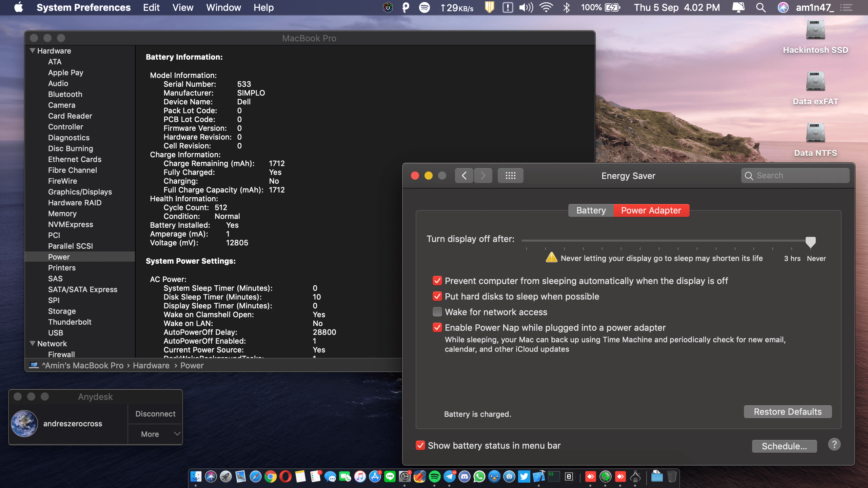Open the View menu
The height and width of the screenshot is (488, 868).
pyautogui.click(x=183, y=7)
